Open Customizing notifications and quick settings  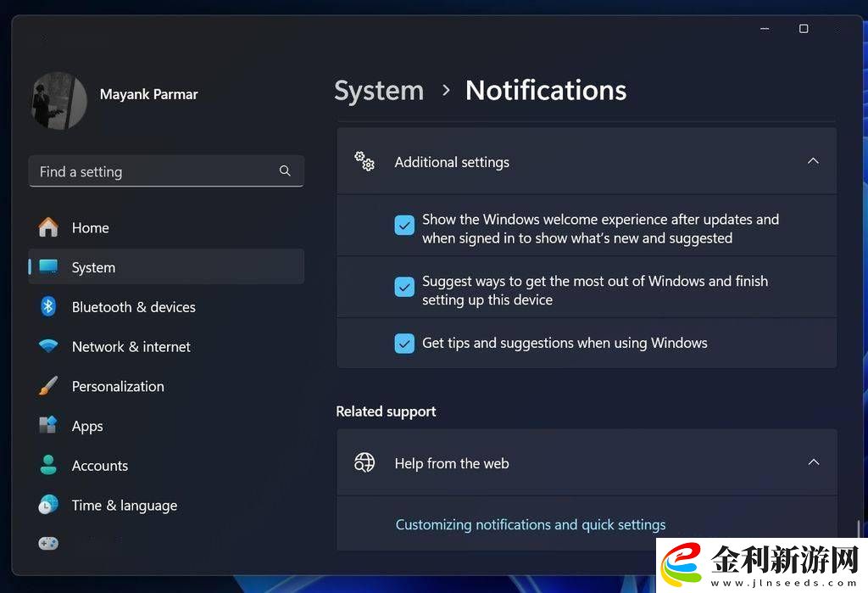(x=531, y=524)
